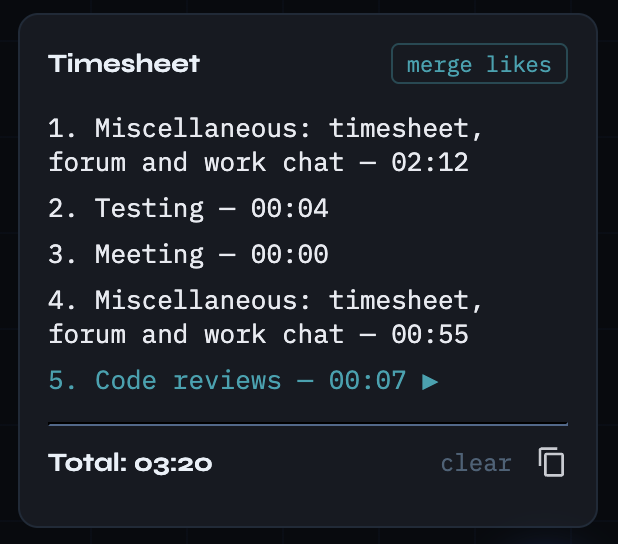Click the 02:12 duration in entry one
Image resolution: width=618 pixels, height=544 pixels.
pyautogui.click(x=429, y=162)
